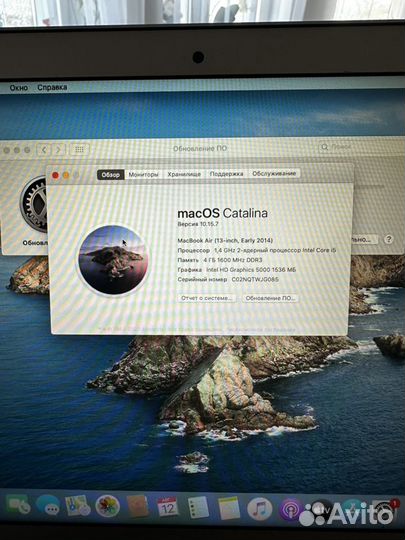Click the Обновление ПО button in About window
The height and width of the screenshot is (540, 405).
[x=270, y=298]
